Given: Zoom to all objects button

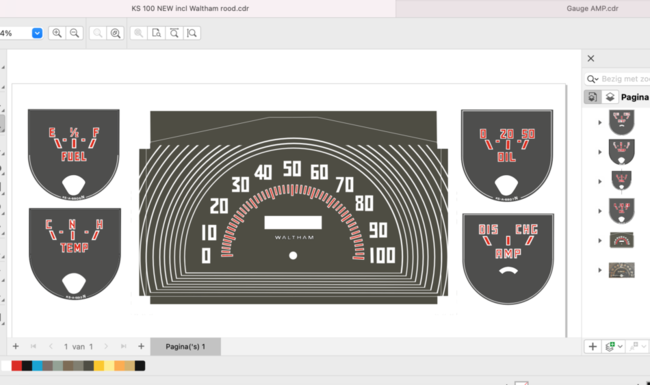Looking at the screenshot, I should pos(116,33).
